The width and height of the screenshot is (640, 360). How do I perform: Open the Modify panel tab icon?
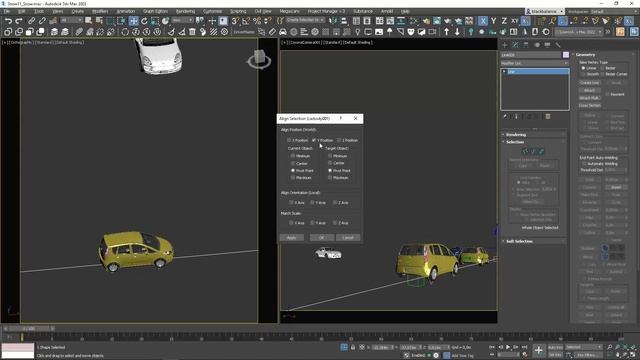point(516,45)
